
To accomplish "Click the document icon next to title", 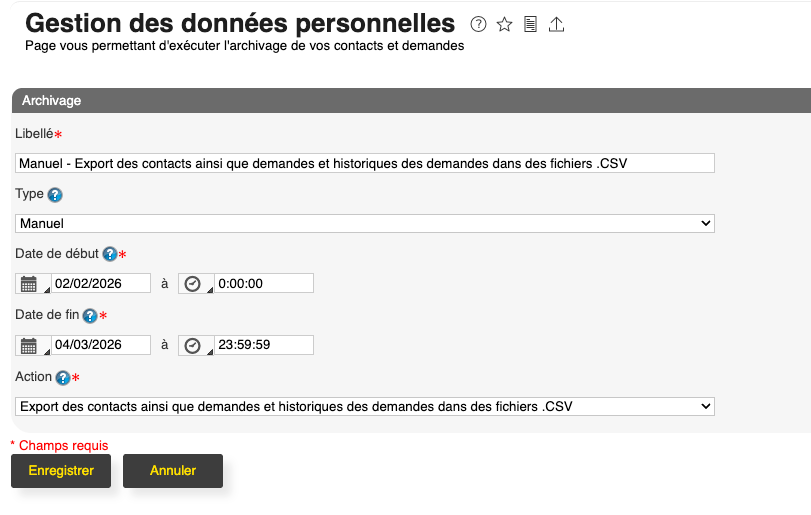I will (x=531, y=24).
